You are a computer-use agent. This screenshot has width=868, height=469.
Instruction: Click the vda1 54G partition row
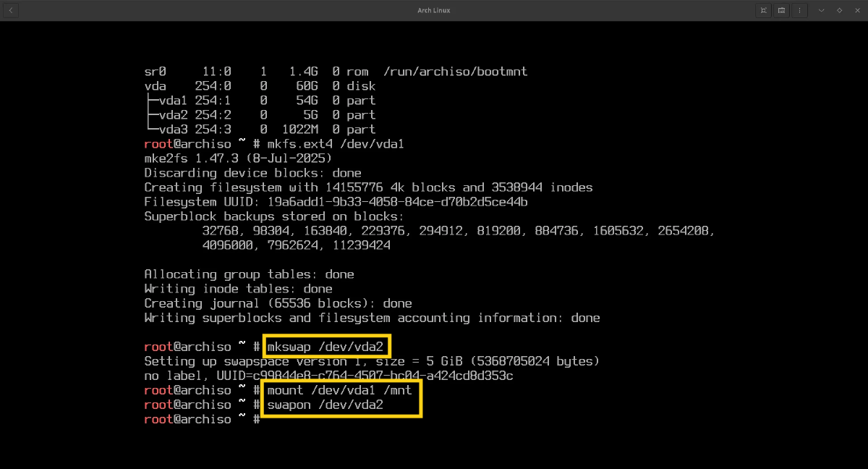tap(260, 101)
